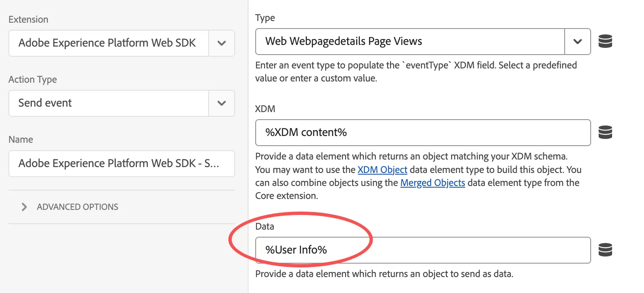Click the ADVANCED OPTIONS label text
The image size is (644, 293).
tap(78, 207)
